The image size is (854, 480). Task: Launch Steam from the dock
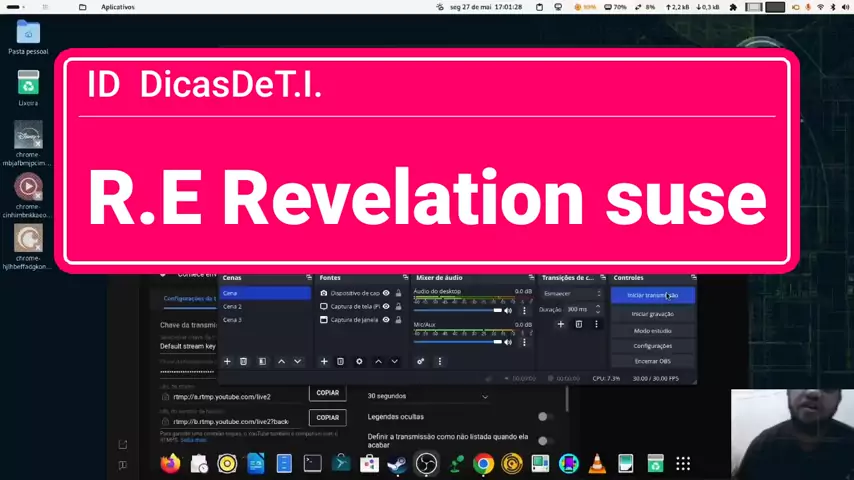pos(397,463)
